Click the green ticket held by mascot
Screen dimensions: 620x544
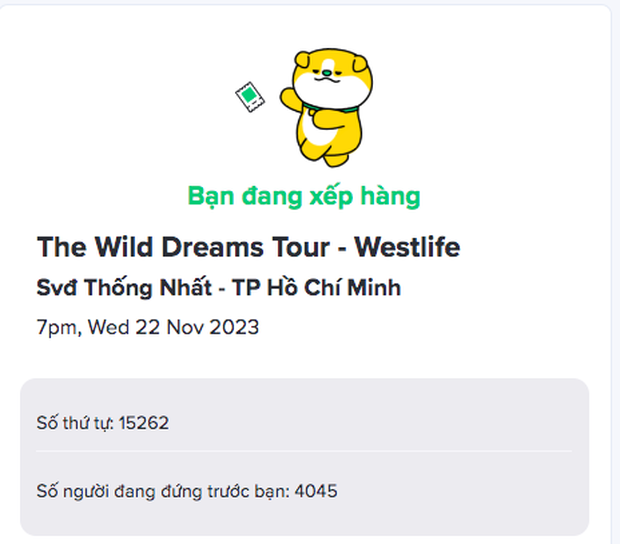point(248,96)
